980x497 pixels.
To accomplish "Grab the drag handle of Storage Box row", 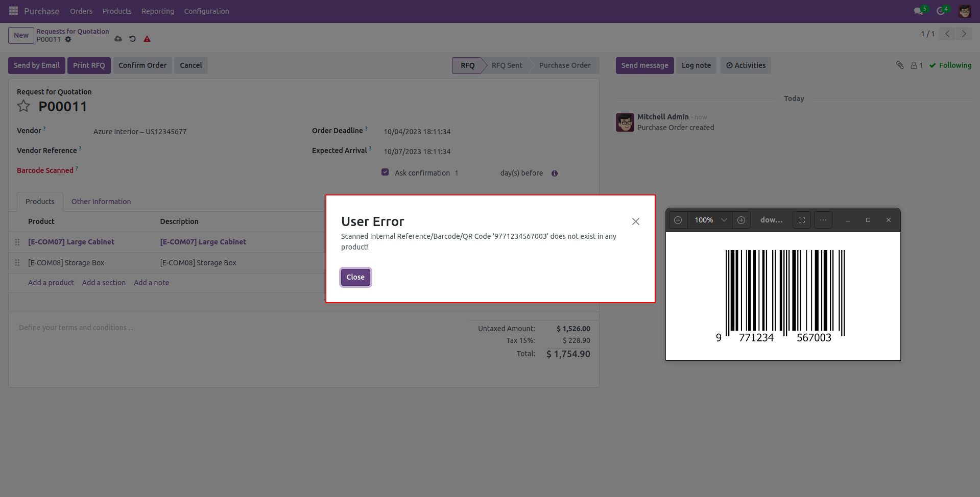I will coord(17,263).
